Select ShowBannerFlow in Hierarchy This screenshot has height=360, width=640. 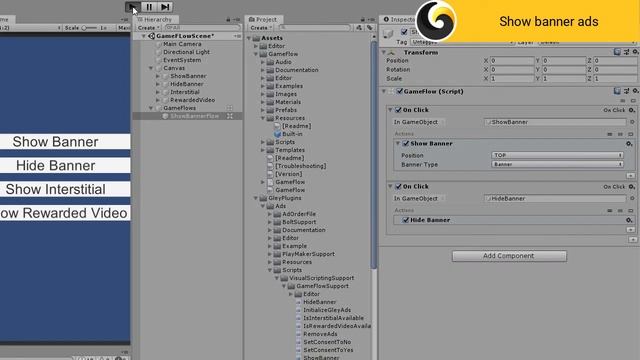(194, 116)
